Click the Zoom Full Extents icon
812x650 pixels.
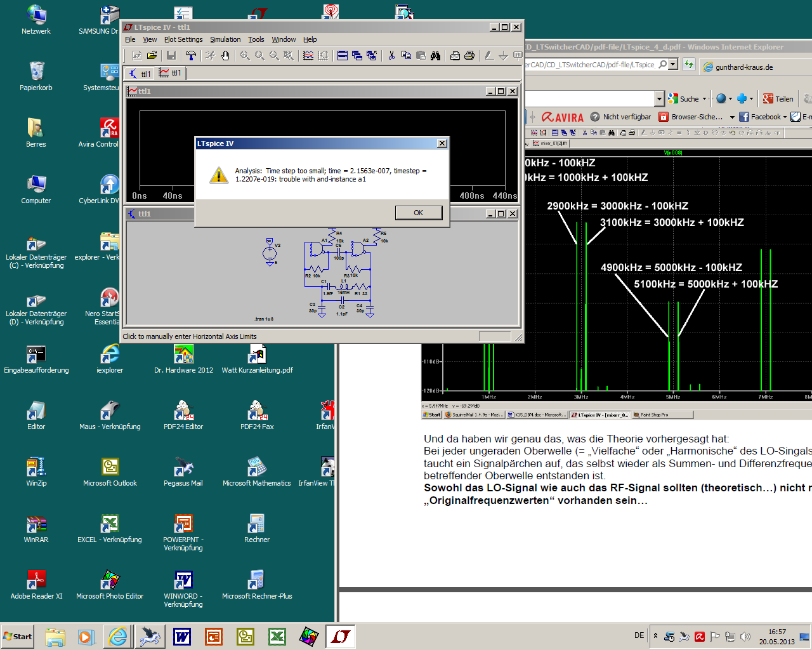[x=289, y=56]
